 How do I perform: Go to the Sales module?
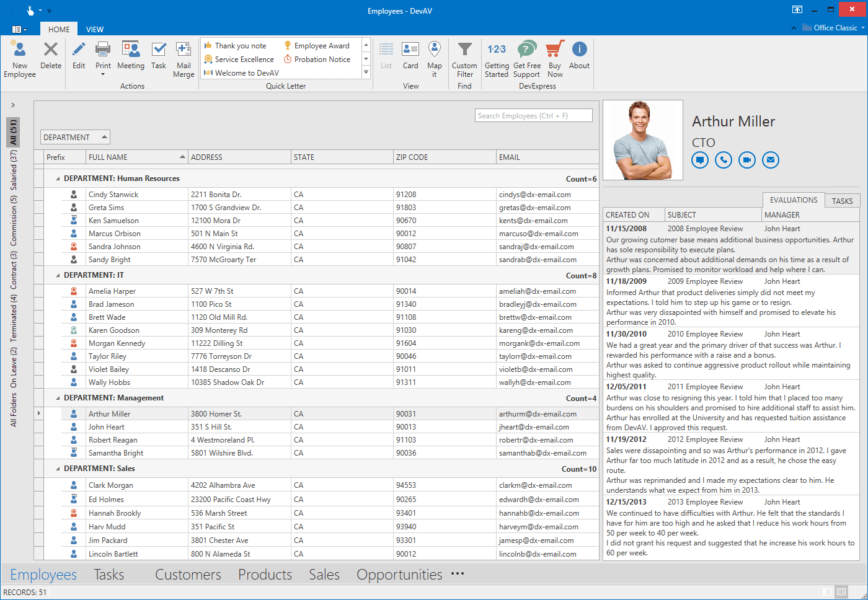point(324,575)
